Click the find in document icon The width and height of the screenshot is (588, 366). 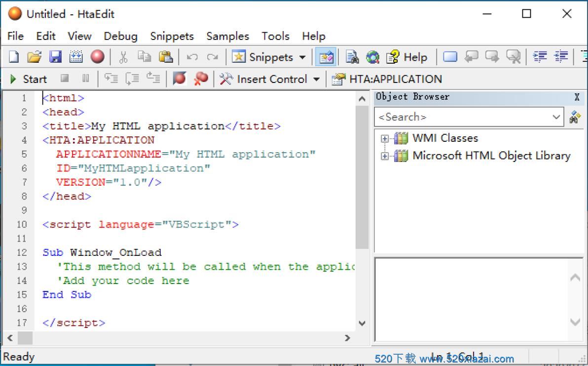[352, 57]
